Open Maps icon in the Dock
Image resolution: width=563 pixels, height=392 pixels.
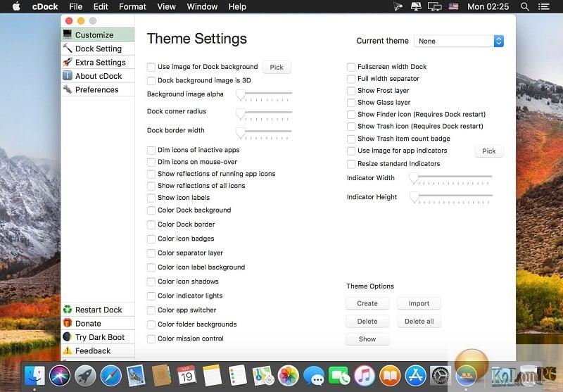point(262,376)
